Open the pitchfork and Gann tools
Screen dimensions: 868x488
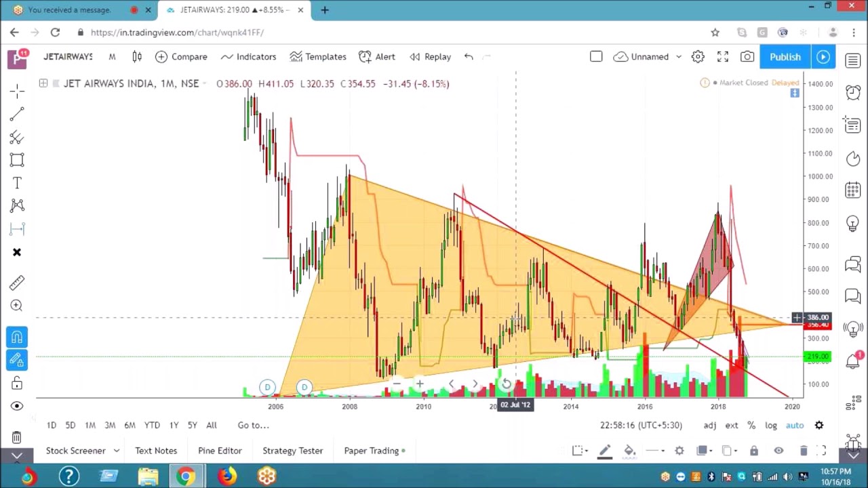[17, 138]
